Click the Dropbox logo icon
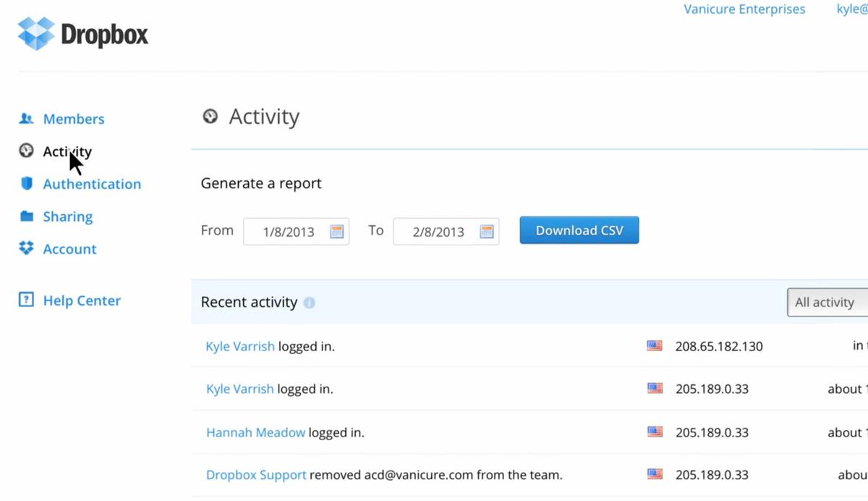This screenshot has height=501, width=868. 35,33
